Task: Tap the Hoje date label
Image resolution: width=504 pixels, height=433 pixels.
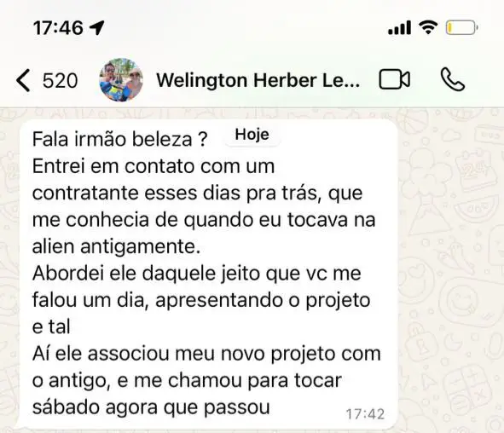Action: point(252,135)
